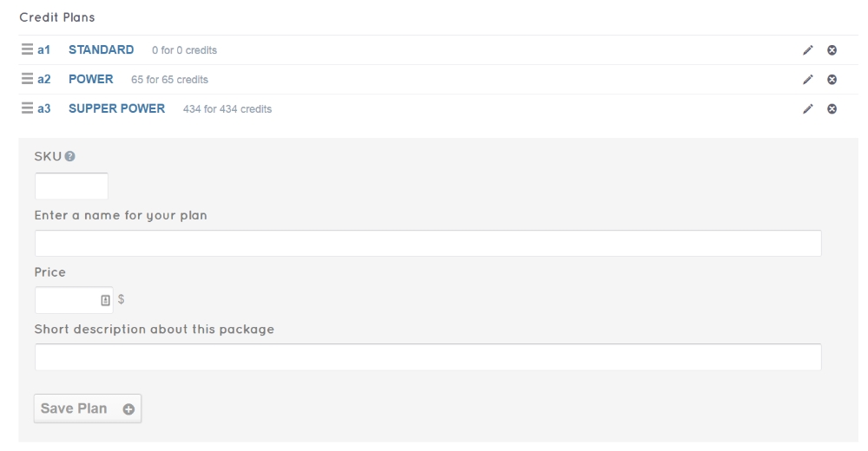Remove the POWER credit plan
Screen dimensions: 868x451
[x=832, y=80]
